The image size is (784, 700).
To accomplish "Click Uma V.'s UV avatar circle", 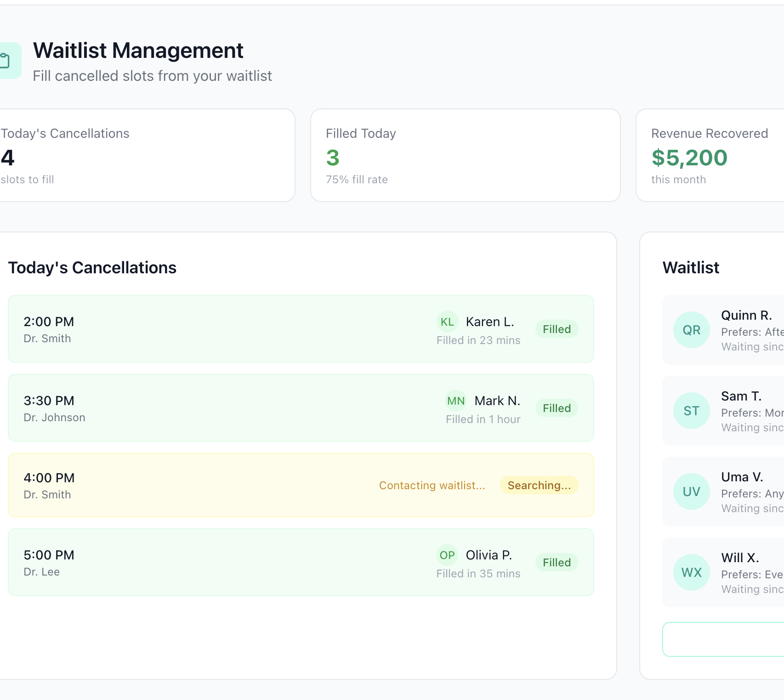I will click(691, 491).
